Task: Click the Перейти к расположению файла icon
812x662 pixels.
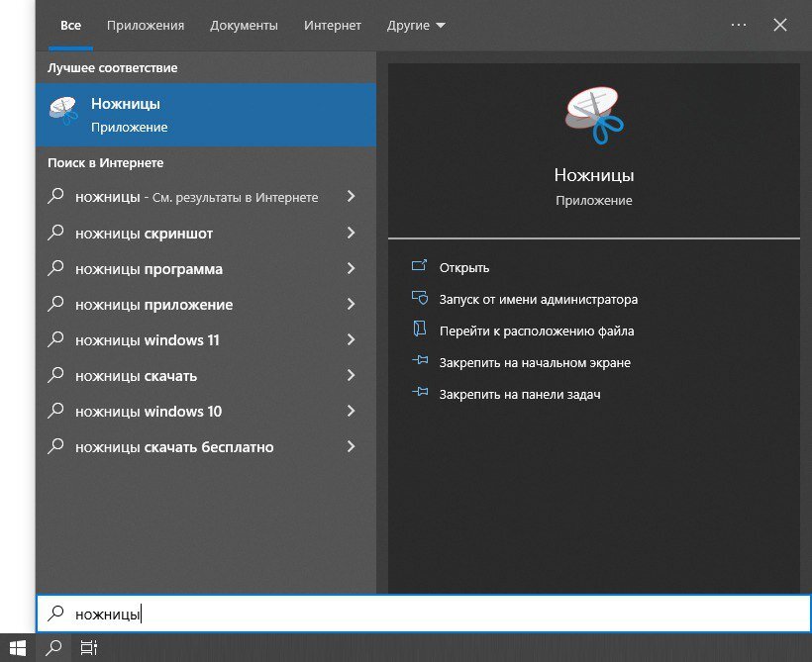Action: 420,331
